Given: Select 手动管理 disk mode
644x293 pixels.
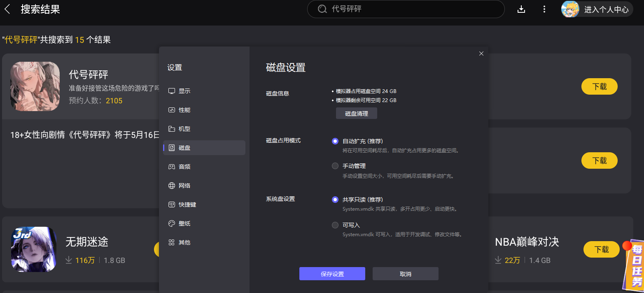Looking at the screenshot, I should (x=335, y=166).
